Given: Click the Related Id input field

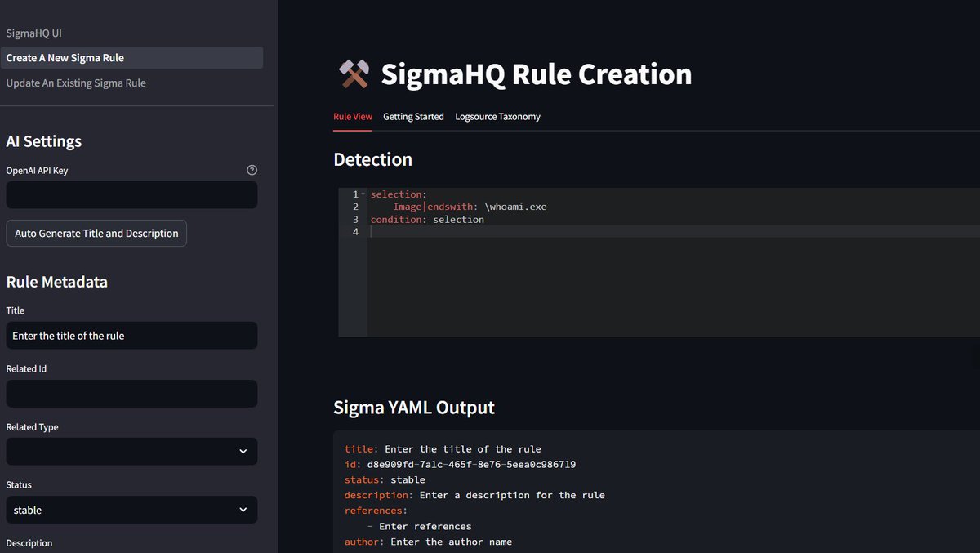Looking at the screenshot, I should click(x=131, y=394).
